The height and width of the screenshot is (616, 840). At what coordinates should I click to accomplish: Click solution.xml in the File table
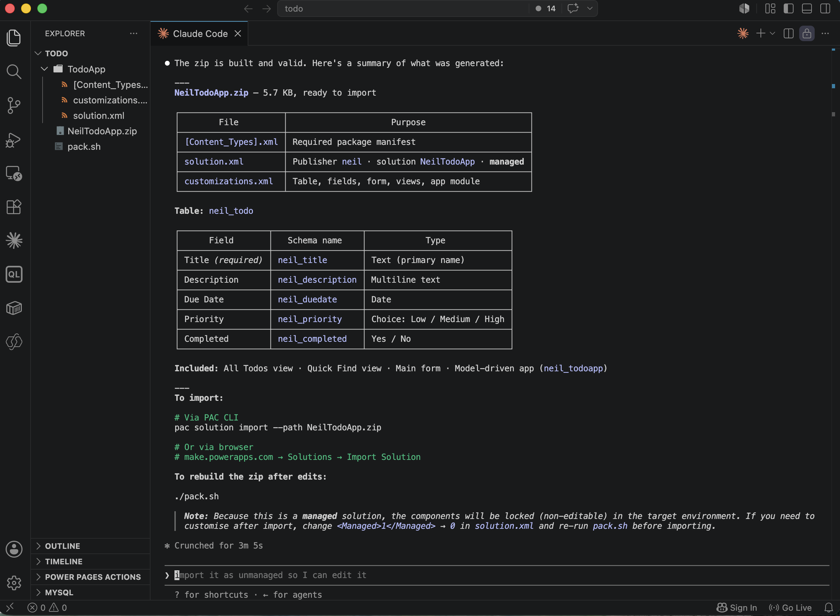tap(214, 162)
